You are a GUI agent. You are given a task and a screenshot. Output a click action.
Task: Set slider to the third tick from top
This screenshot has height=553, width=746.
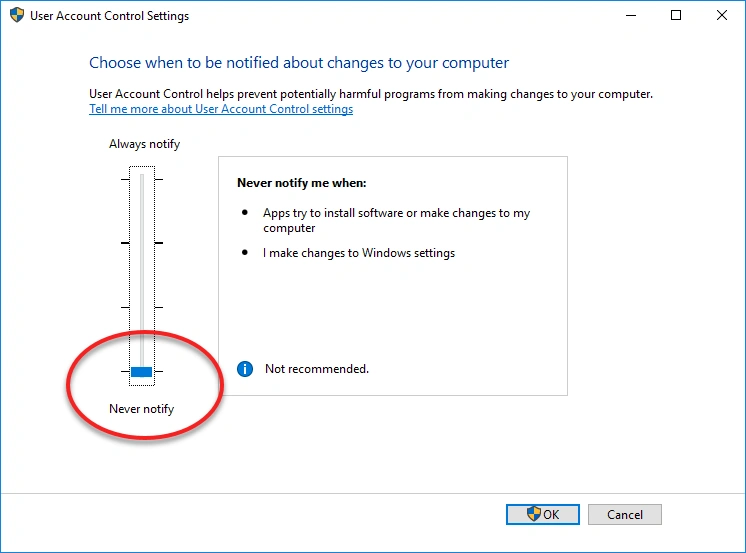click(x=142, y=307)
